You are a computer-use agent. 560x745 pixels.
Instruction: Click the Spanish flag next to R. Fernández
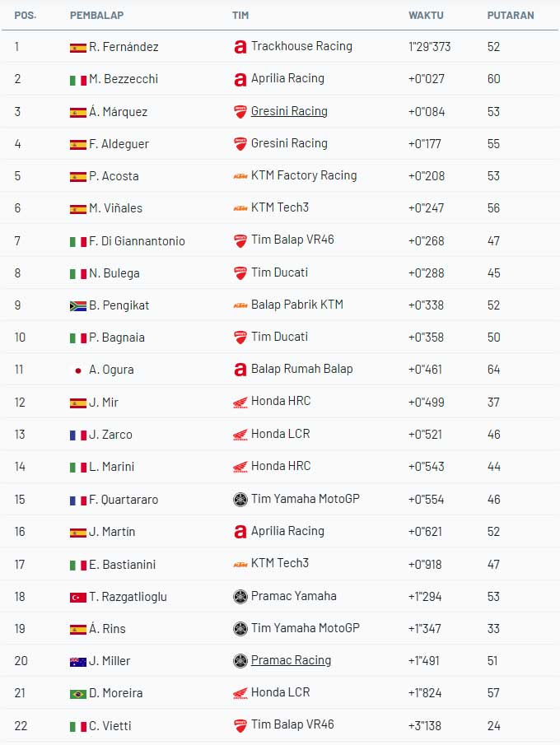(78, 48)
